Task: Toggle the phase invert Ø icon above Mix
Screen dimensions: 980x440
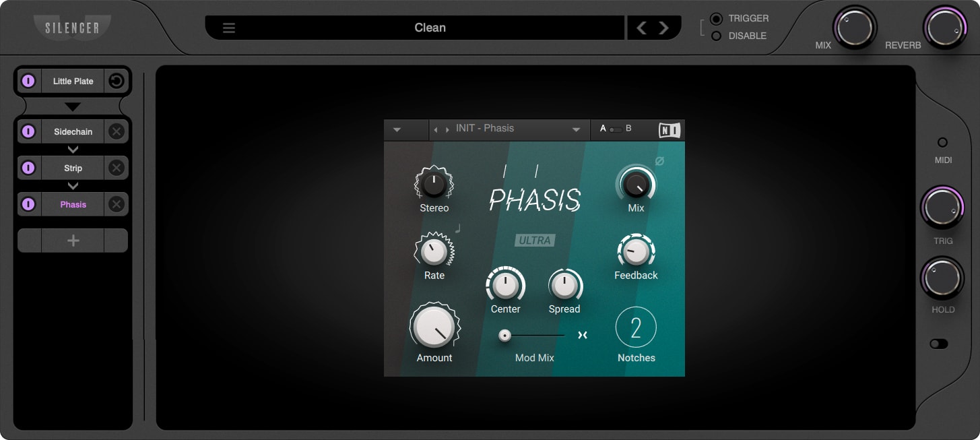Action: coord(660,161)
